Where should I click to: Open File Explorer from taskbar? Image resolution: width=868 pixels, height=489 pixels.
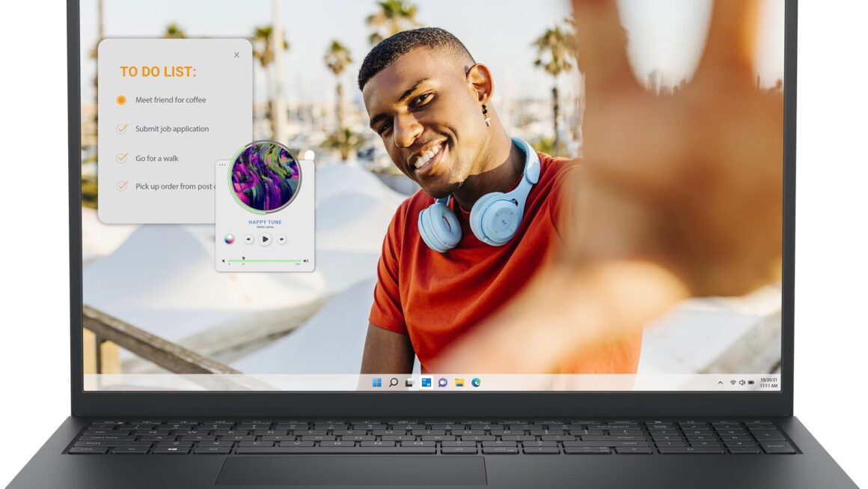459,383
